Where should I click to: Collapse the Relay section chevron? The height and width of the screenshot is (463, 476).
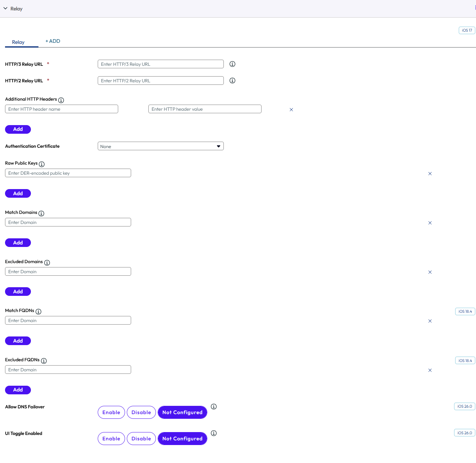click(5, 8)
